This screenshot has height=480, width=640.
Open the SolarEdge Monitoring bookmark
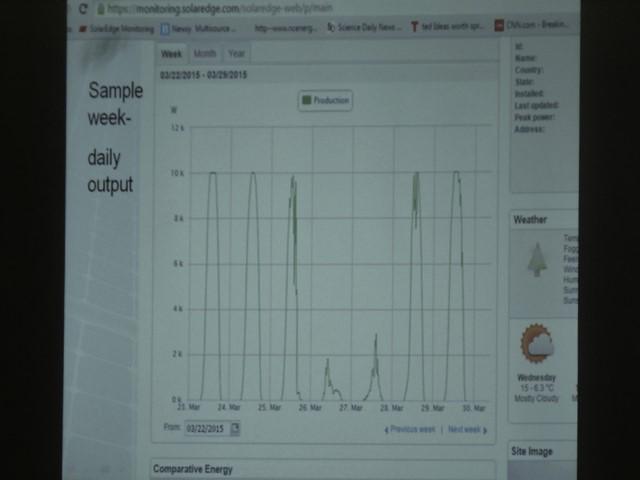(117, 28)
